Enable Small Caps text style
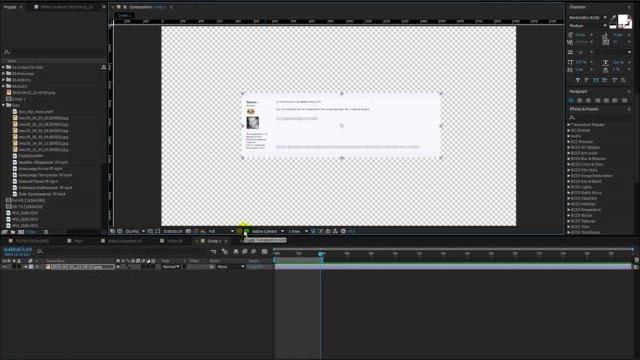The image size is (640, 360). pyautogui.click(x=604, y=80)
